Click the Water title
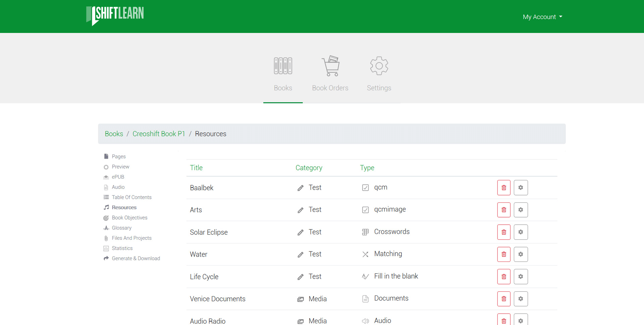This screenshot has height=325, width=644. (199, 254)
